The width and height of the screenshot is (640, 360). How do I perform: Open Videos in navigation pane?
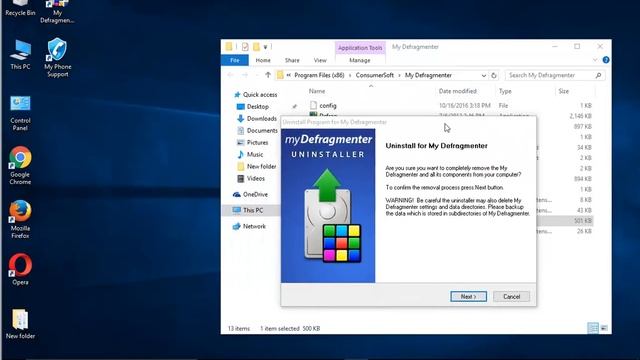coord(251,178)
